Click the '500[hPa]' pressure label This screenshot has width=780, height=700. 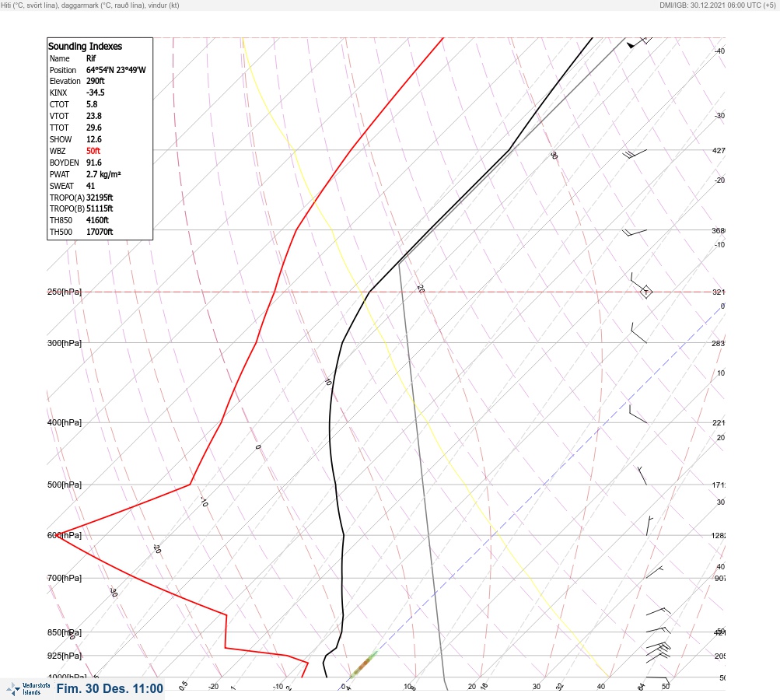(65, 485)
